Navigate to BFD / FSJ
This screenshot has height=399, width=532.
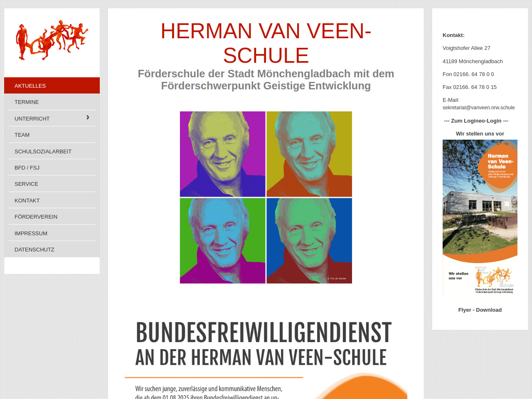tap(52, 167)
